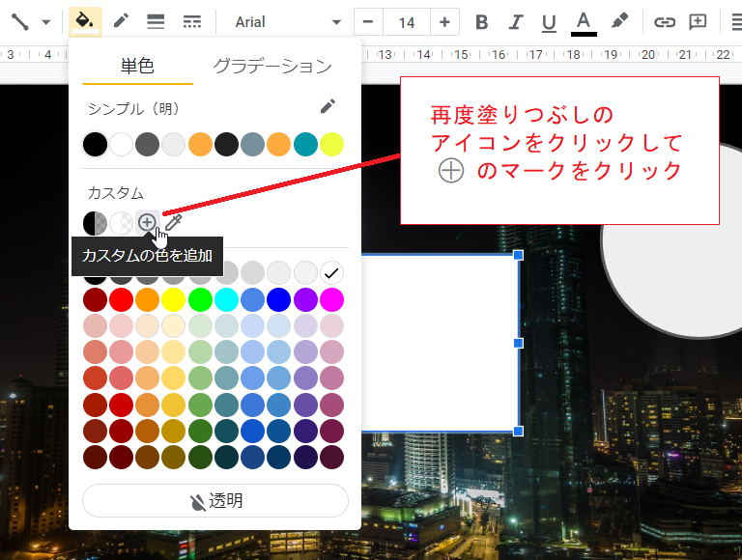The image size is (742, 560).
Task: Select the transparent white custom swatch
Action: pos(121,223)
